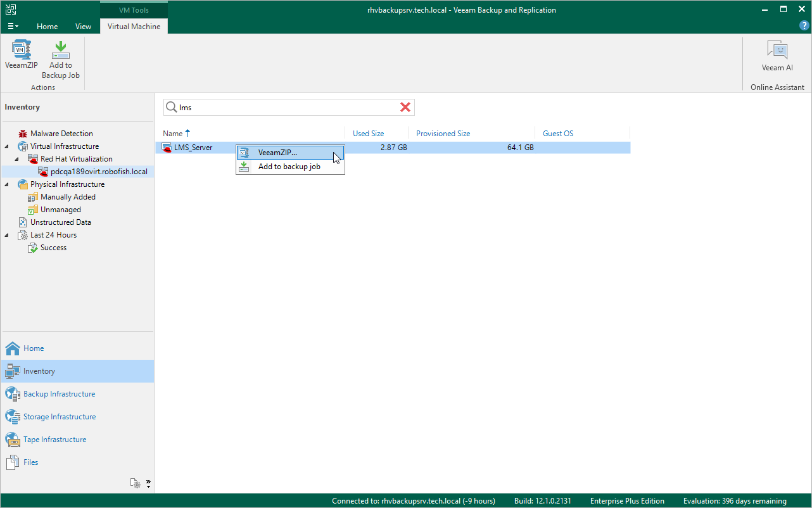Click the Unmanaged group icon
This screenshot has height=508, width=812.
click(33, 210)
